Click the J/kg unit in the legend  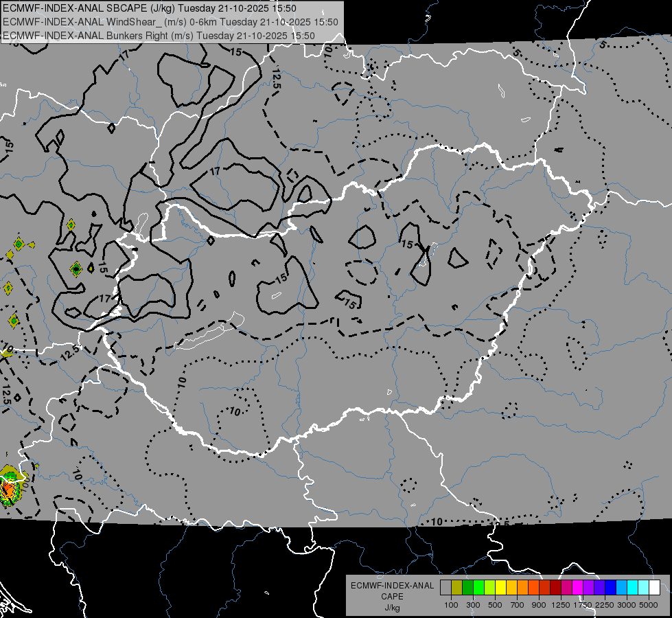(x=392, y=608)
